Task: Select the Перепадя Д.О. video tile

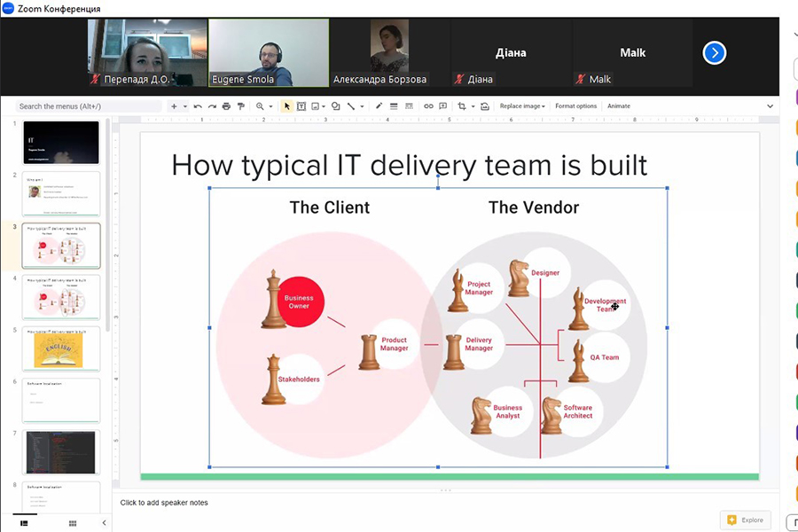Action: [147, 52]
